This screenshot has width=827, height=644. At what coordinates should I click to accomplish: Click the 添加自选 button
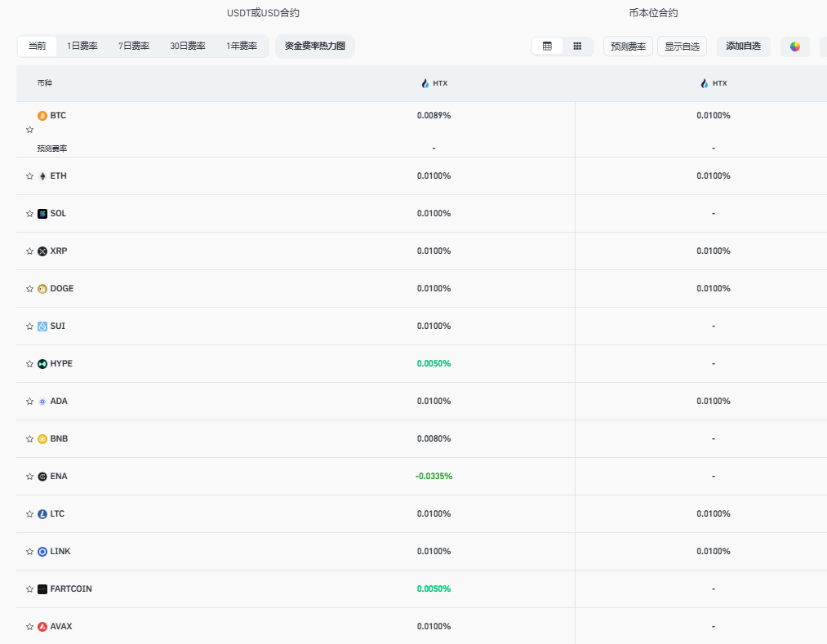pos(743,47)
